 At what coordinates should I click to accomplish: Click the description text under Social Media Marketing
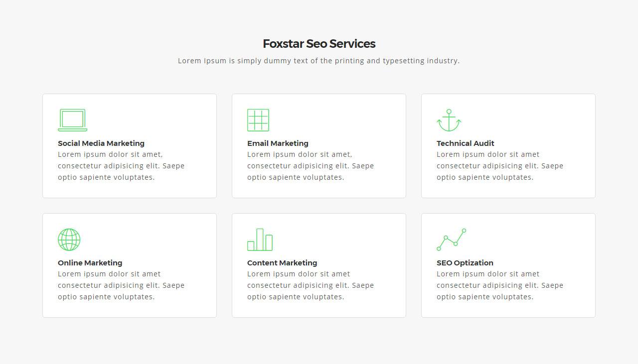click(x=121, y=166)
